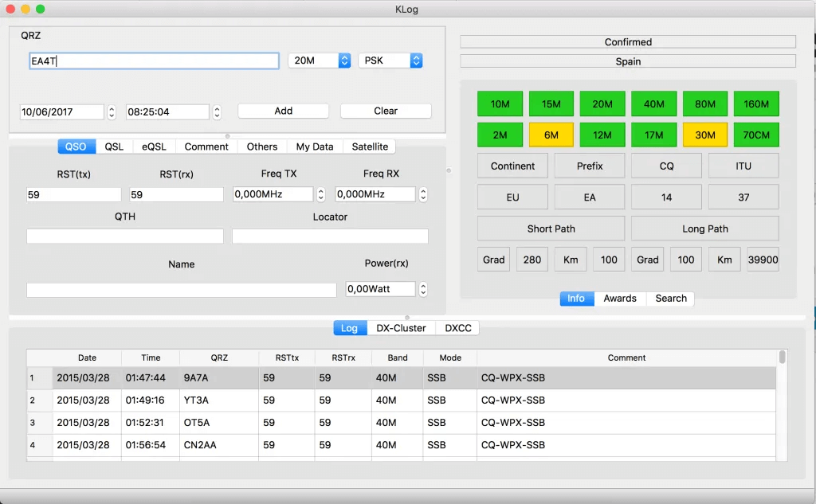Click the RST(rx) input field

(x=176, y=194)
